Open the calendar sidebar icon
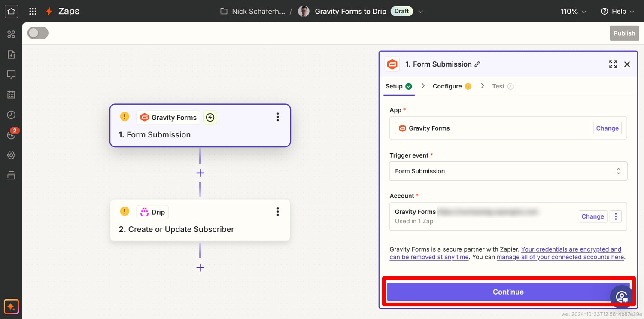Screen dimensions: 644x319 pos(11,95)
